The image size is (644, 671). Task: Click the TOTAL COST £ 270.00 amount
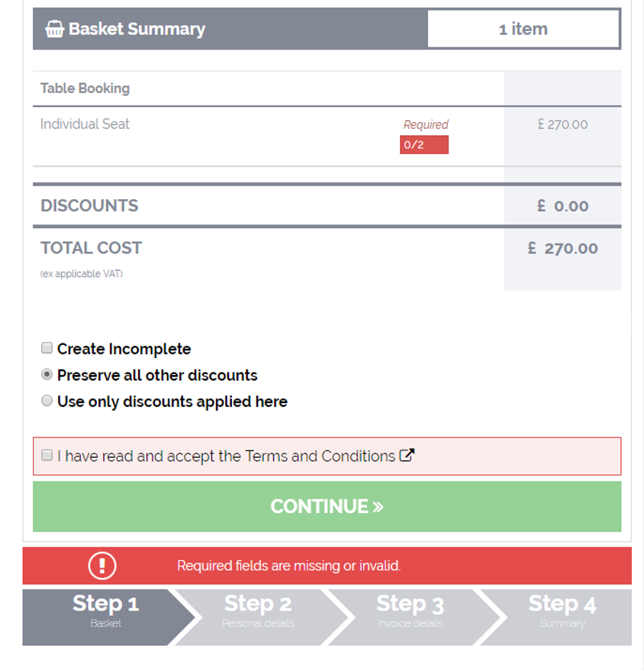563,248
